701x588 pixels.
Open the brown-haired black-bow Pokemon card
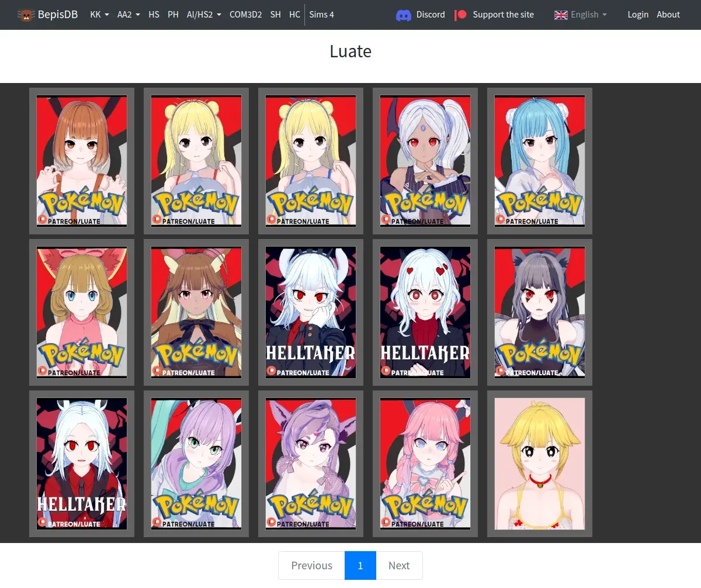[x=196, y=312]
